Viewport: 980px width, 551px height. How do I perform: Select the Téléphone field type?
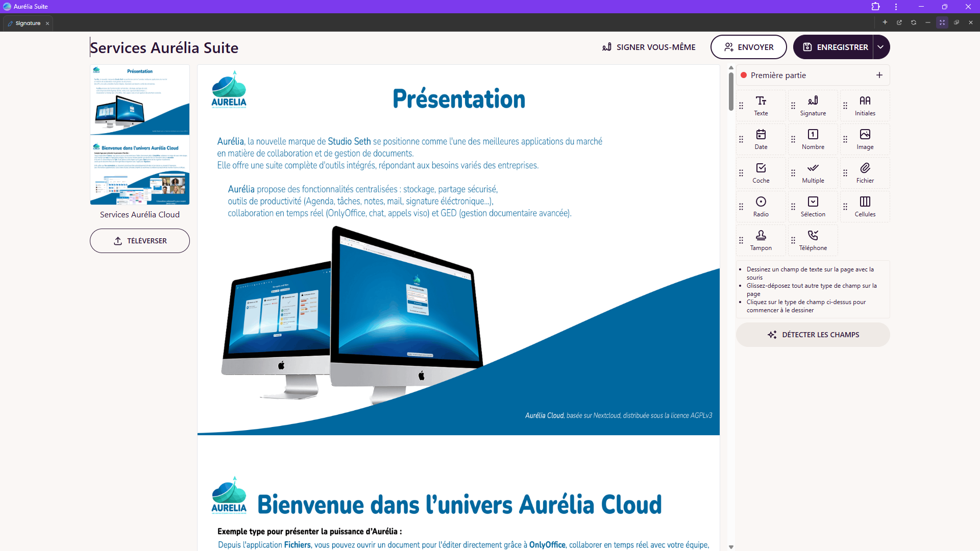click(x=813, y=240)
